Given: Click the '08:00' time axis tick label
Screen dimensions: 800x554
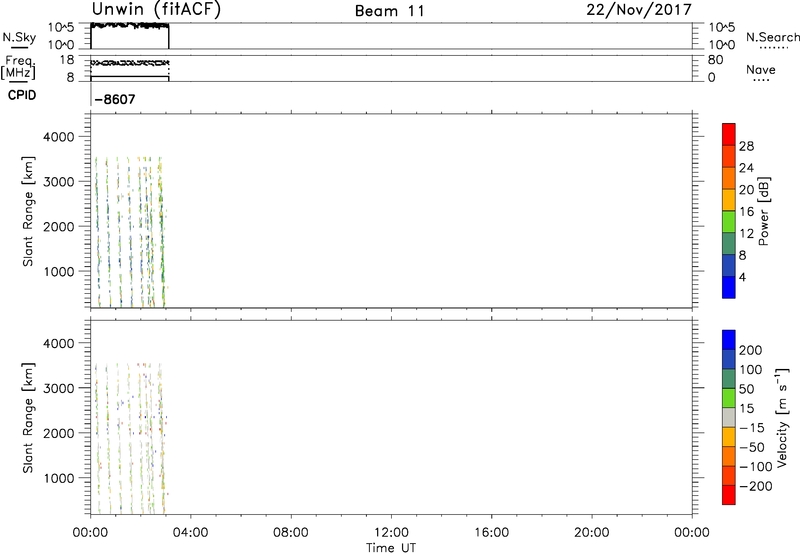Looking at the screenshot, I should pos(291,533).
